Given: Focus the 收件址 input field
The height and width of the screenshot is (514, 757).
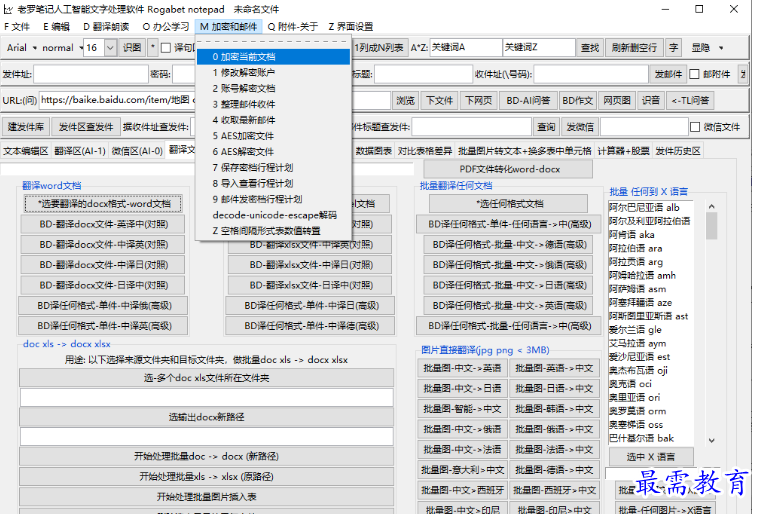Looking at the screenshot, I should [590, 74].
